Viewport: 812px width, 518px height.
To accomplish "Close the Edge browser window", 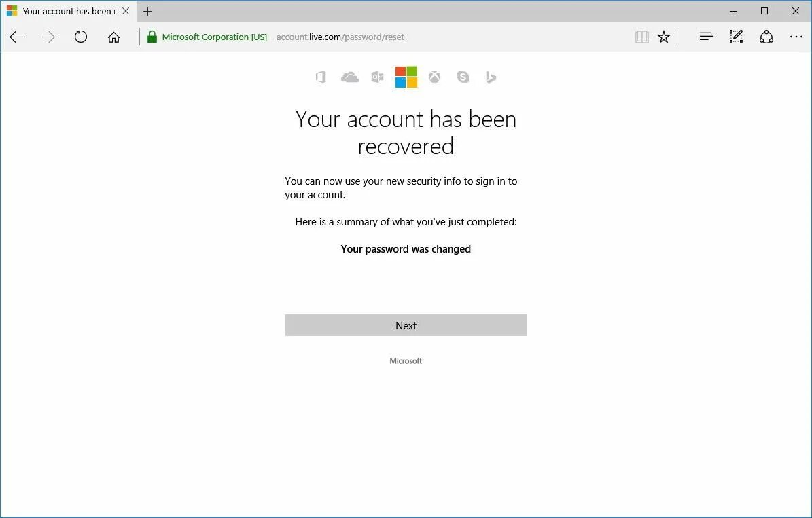I will pos(796,11).
